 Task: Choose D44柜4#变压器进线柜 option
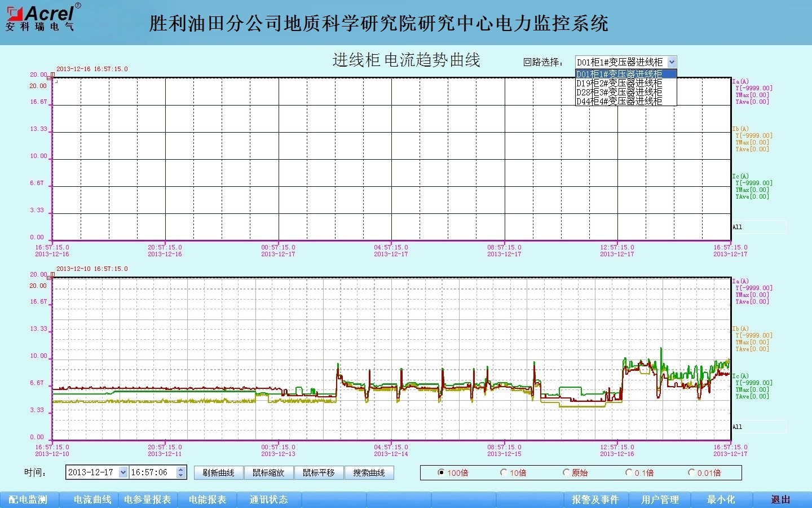click(x=619, y=102)
